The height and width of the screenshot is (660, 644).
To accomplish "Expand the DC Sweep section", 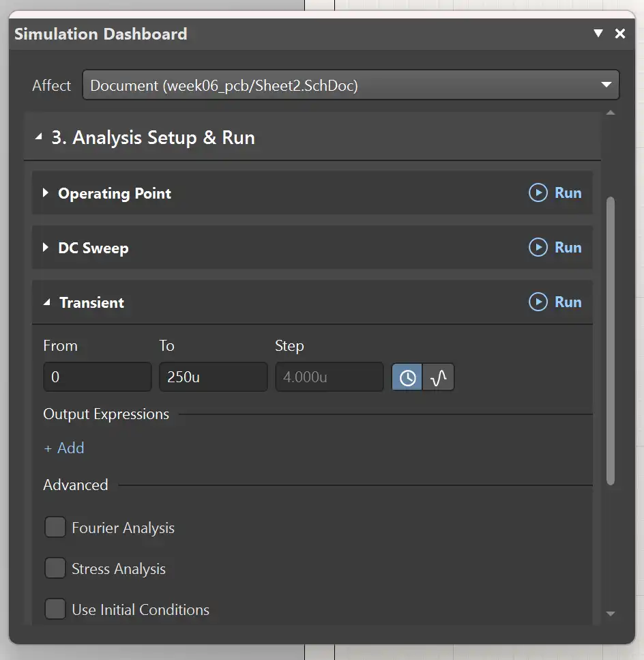I will [x=46, y=248].
